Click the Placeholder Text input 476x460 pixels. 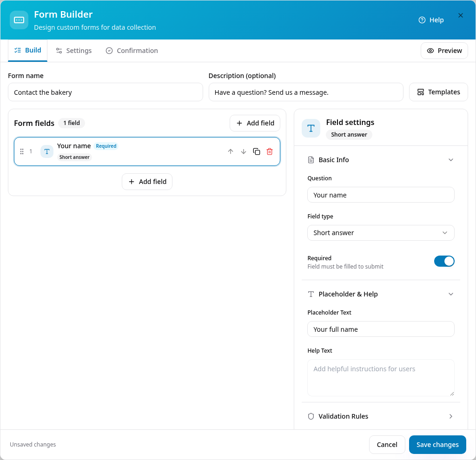381,329
